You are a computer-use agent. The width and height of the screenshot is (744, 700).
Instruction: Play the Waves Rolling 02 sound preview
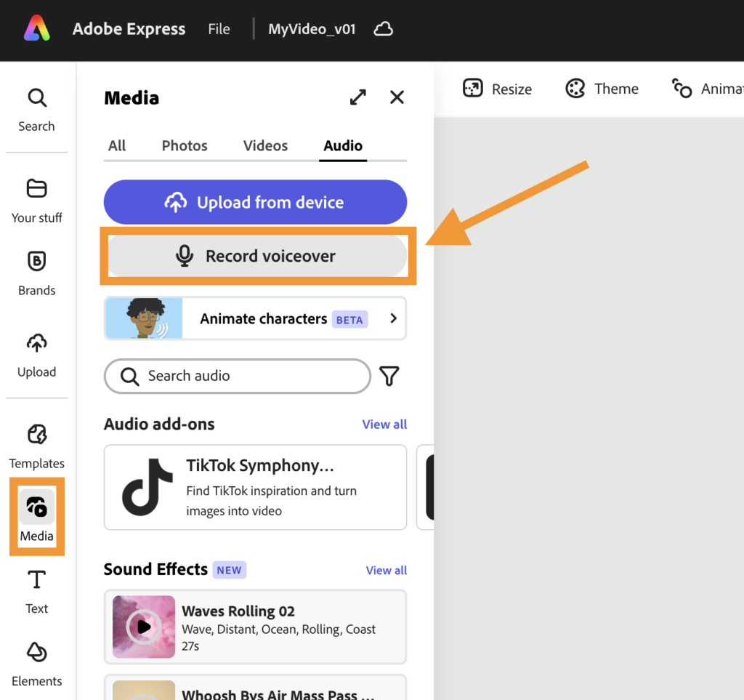click(144, 626)
